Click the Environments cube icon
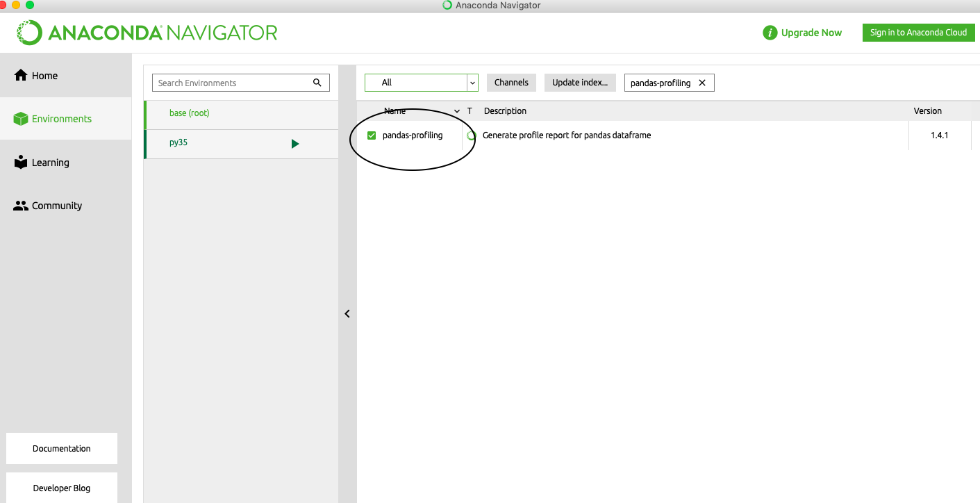980x503 pixels. tap(21, 119)
